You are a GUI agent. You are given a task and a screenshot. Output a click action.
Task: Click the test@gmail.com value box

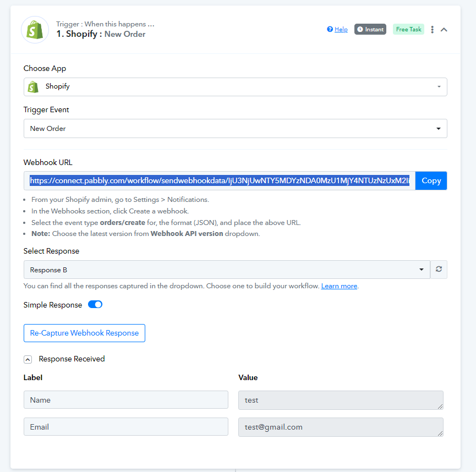pyautogui.click(x=341, y=427)
